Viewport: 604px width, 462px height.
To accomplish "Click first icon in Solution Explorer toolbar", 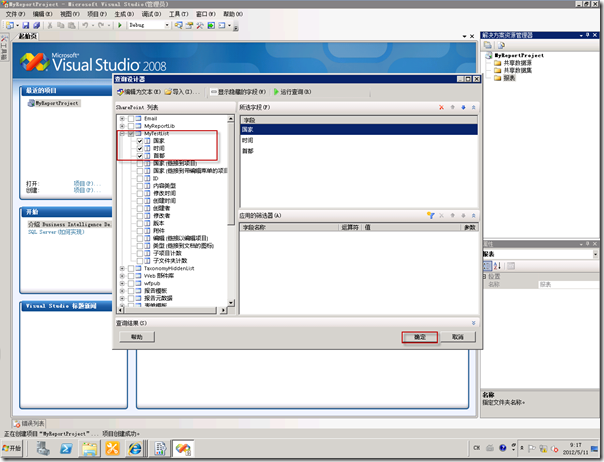I will click(488, 45).
